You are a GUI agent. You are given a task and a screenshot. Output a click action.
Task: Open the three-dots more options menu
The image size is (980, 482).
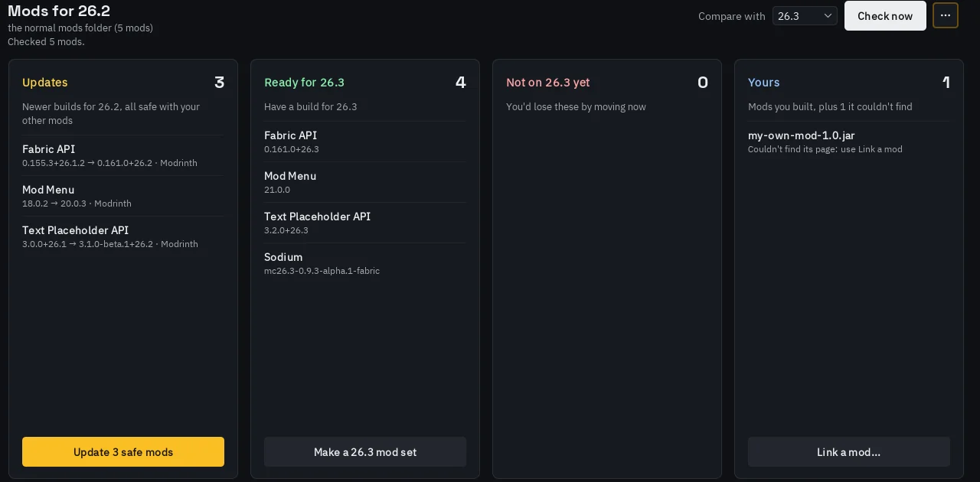pos(946,15)
